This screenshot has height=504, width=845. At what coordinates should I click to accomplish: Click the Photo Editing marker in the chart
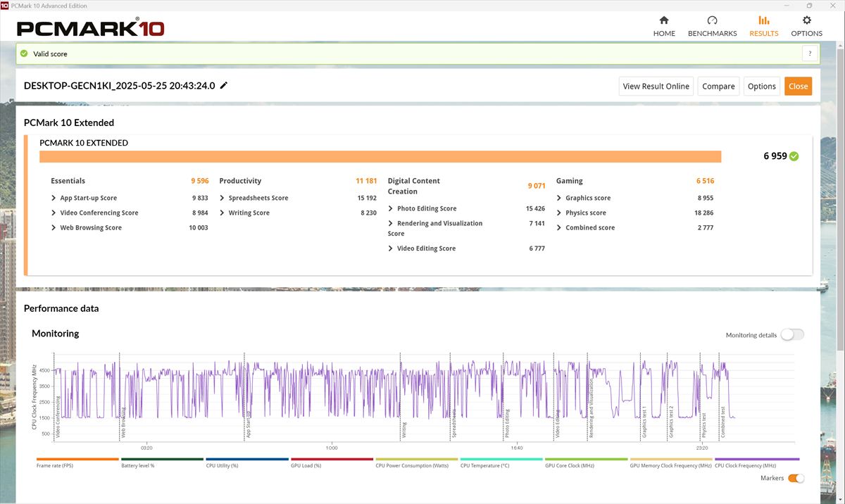(506, 425)
